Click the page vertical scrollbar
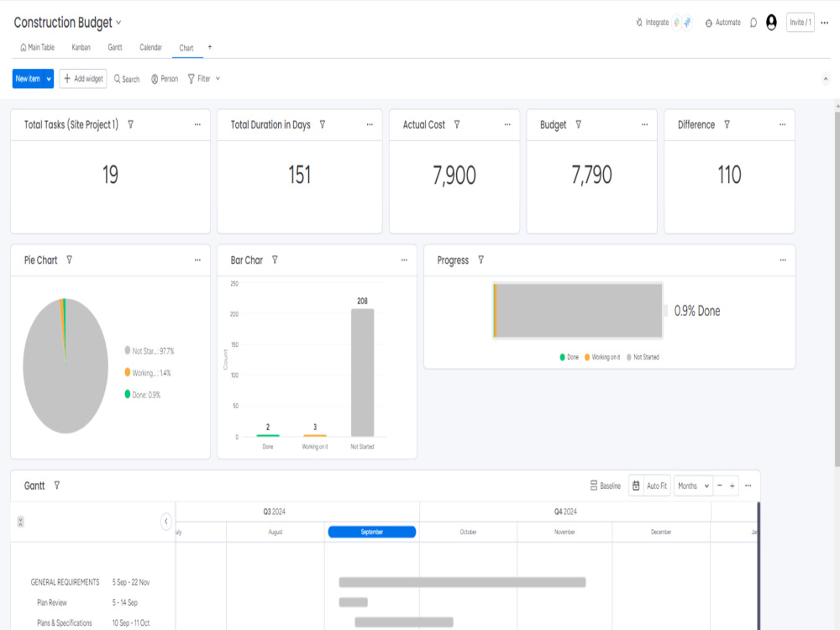The width and height of the screenshot is (840, 630). [x=837, y=289]
